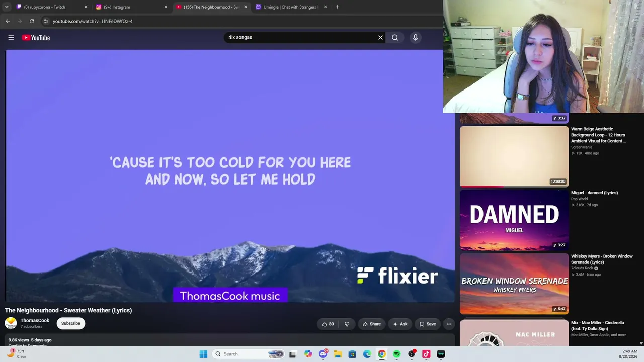Open OBS Studio from the taskbar

tap(412, 354)
